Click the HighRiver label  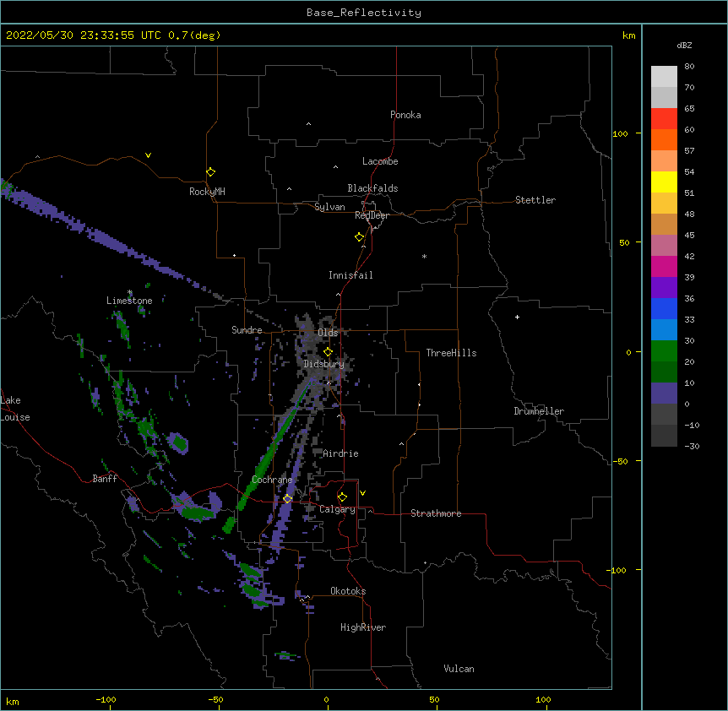(363, 627)
